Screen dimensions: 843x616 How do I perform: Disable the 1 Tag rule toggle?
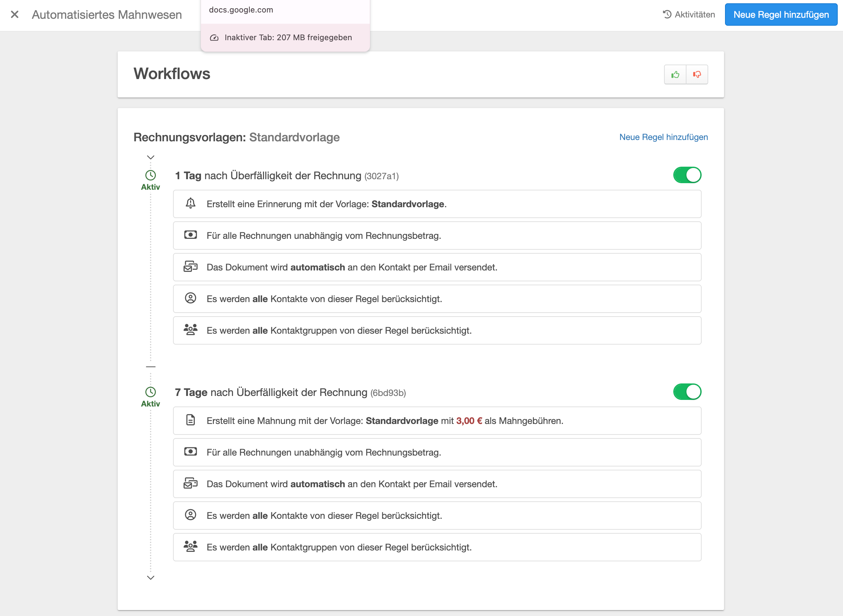pyautogui.click(x=687, y=175)
